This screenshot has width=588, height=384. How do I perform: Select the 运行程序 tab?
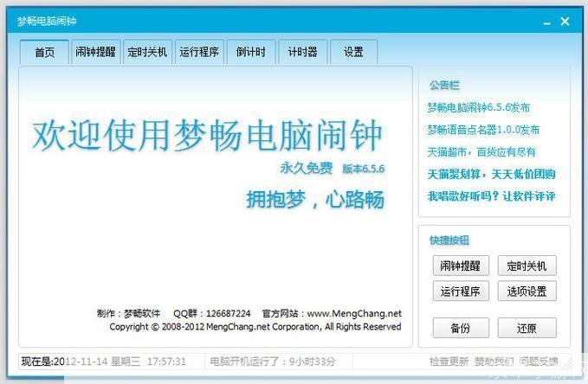point(199,52)
